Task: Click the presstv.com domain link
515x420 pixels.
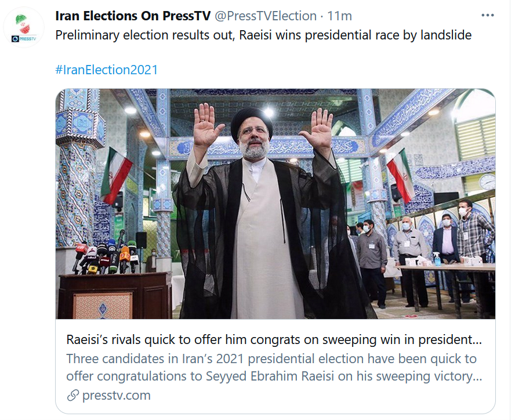Action: [x=116, y=396]
